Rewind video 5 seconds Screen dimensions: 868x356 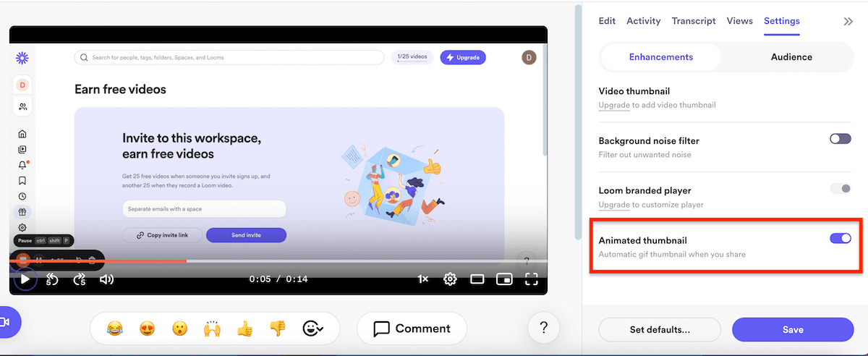(x=52, y=279)
